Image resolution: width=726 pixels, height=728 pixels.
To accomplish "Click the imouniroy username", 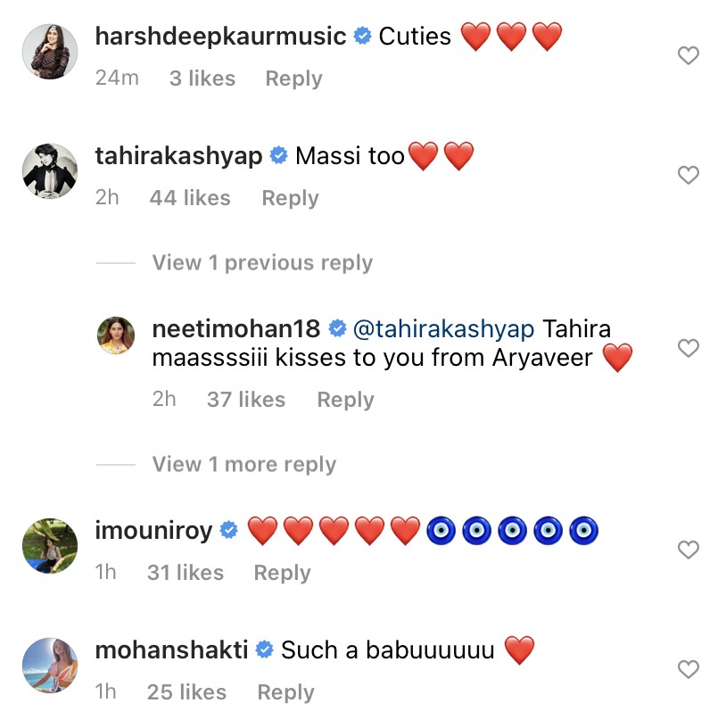I will [153, 532].
